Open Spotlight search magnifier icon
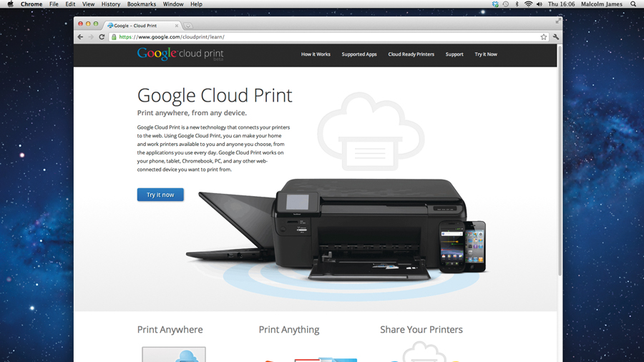Screen dimensions: 644x362 [633, 4]
